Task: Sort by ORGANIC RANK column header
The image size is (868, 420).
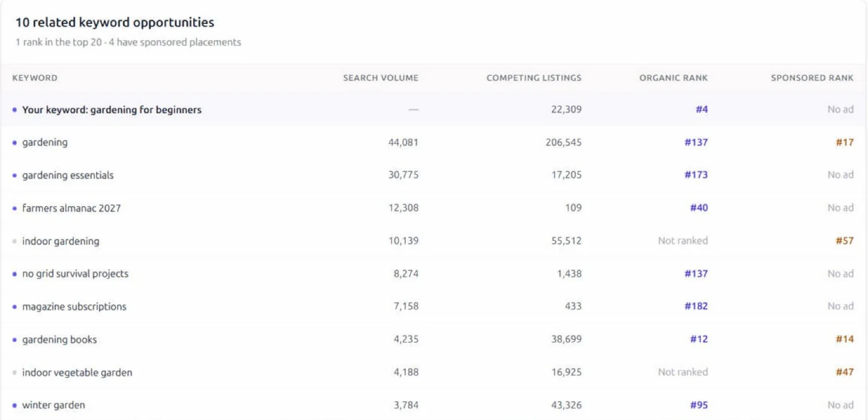Action: (673, 78)
